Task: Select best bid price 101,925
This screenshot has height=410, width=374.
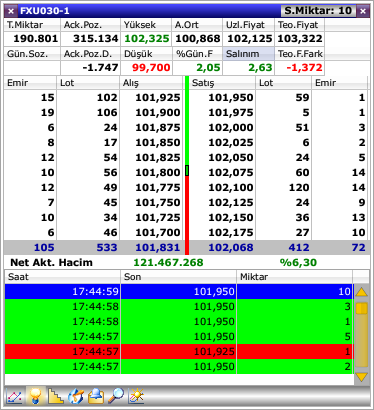Action: [158, 98]
